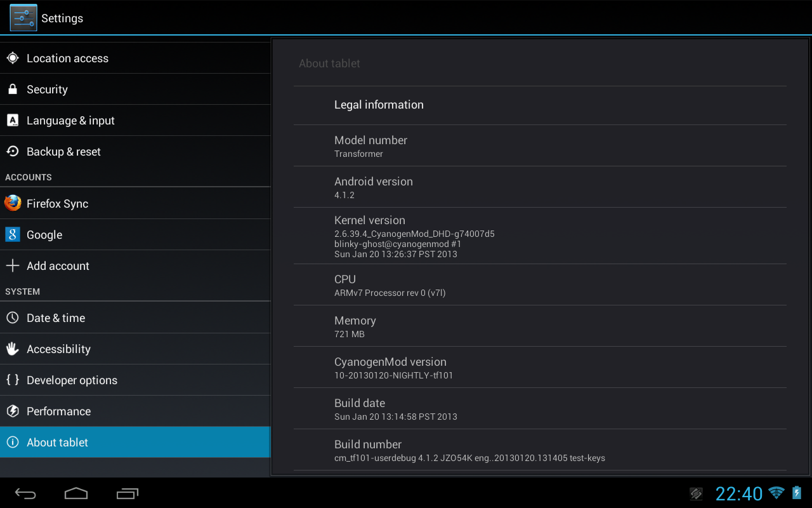Viewport: 812px width, 508px height.
Task: Tap the Build number row
Action: pyautogui.click(x=540, y=450)
